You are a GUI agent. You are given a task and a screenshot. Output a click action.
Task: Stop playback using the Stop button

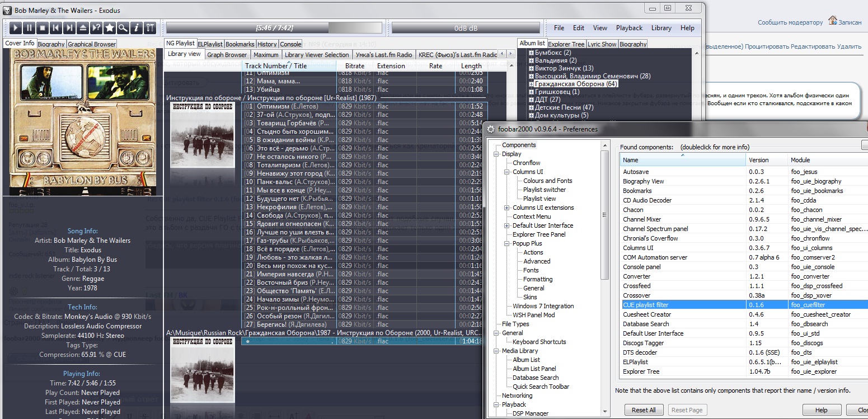[x=43, y=27]
